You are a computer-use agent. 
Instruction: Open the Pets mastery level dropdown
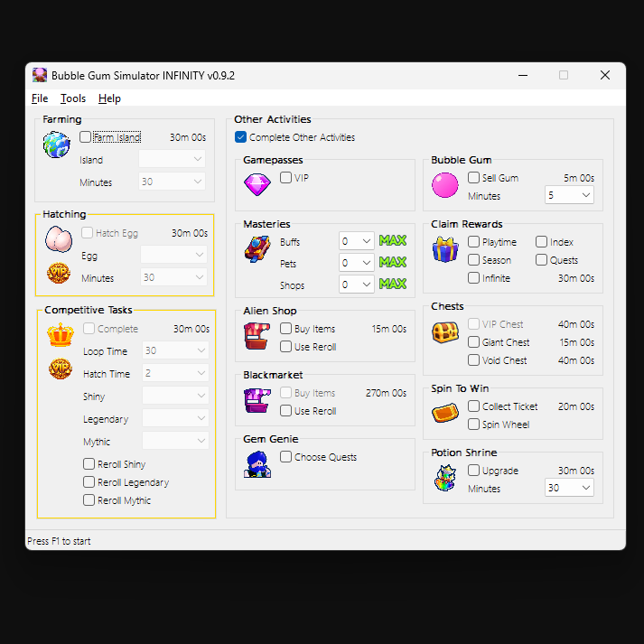[x=357, y=263]
